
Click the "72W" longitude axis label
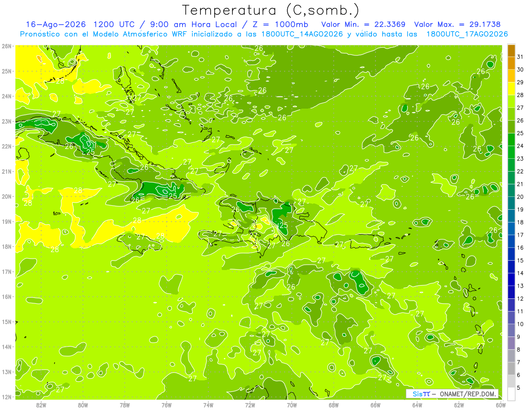click(x=250, y=405)
